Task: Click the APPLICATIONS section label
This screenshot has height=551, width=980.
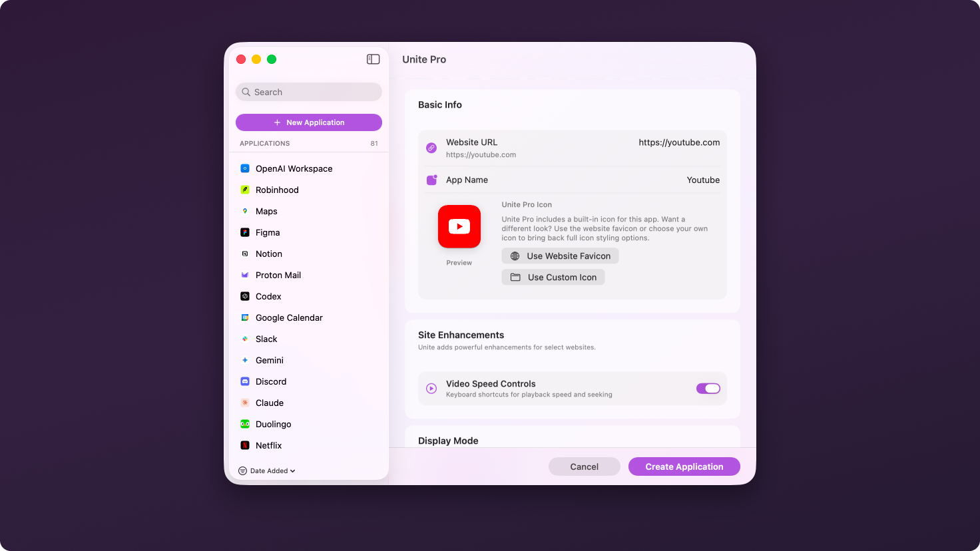Action: (265, 143)
